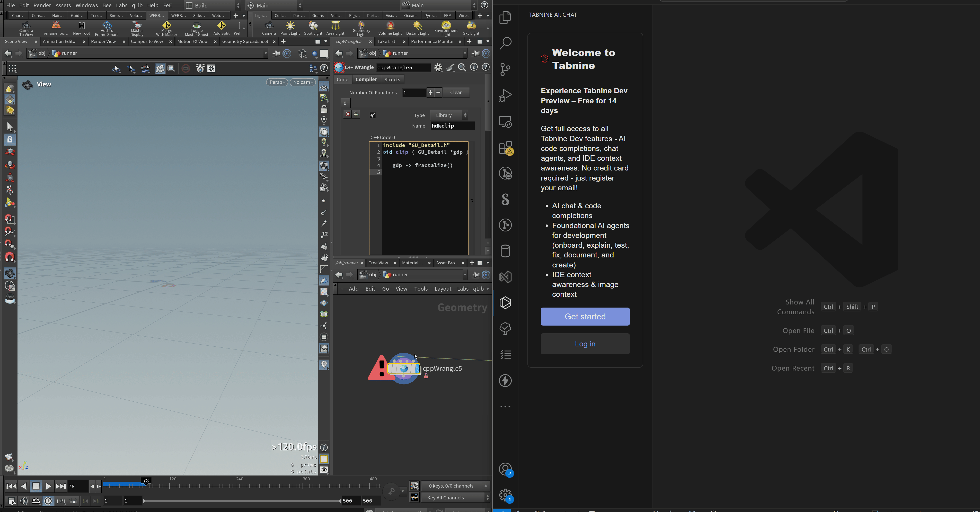The height and width of the screenshot is (512, 980).
Task: Open node info icon in parameter pane
Action: [x=474, y=67]
